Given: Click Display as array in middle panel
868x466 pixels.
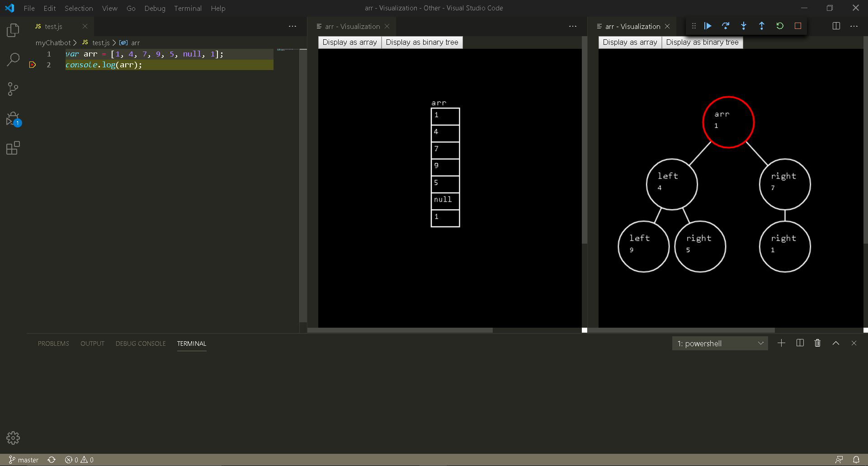Looking at the screenshot, I should (x=350, y=42).
